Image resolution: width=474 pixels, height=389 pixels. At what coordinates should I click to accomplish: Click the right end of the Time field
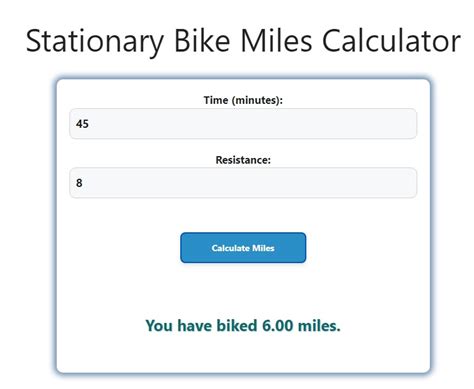tap(412, 124)
